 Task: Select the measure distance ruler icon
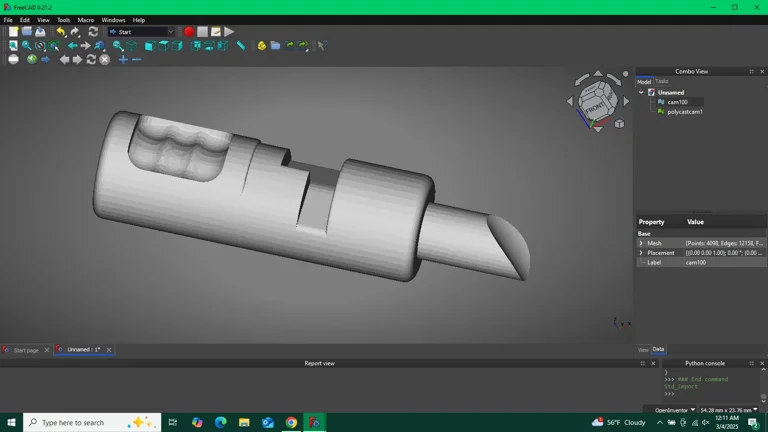pyautogui.click(x=241, y=46)
